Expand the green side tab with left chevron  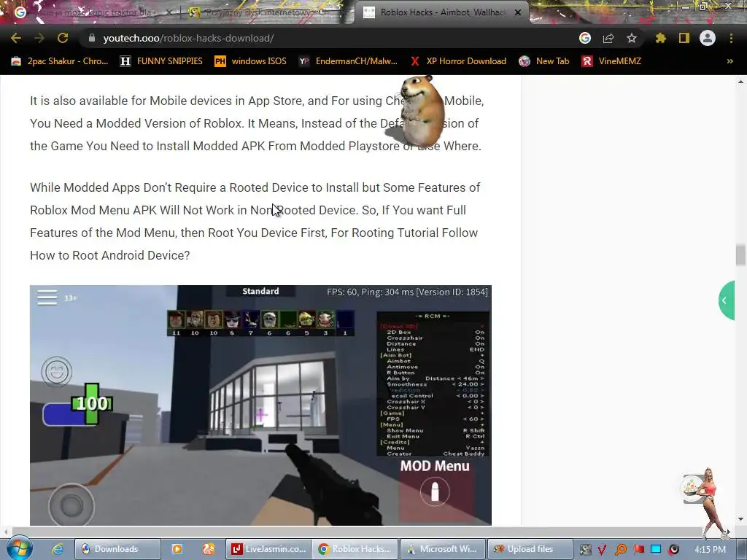(x=726, y=300)
